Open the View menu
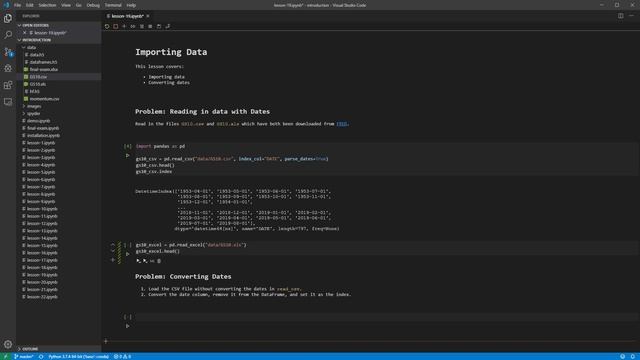The width and height of the screenshot is (640, 360). pos(66,5)
